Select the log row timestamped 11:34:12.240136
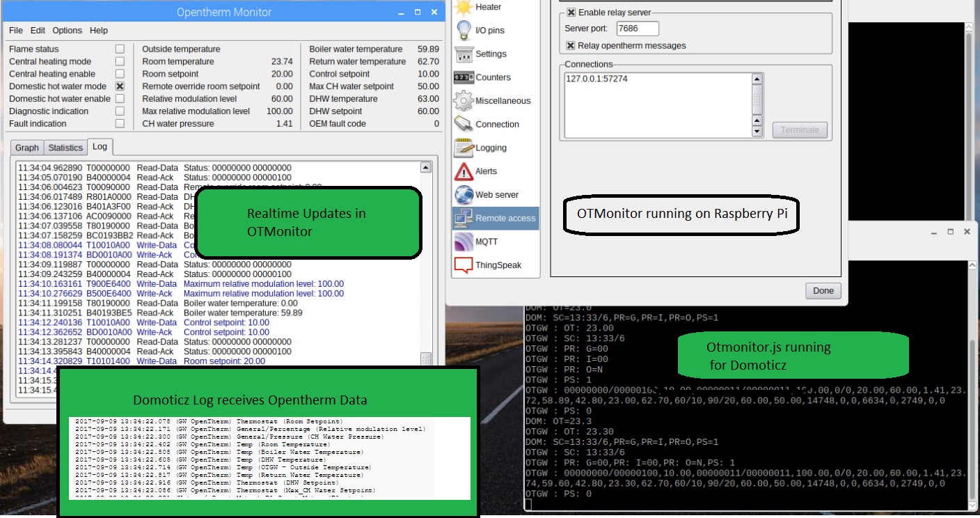980x518 pixels. (218, 323)
